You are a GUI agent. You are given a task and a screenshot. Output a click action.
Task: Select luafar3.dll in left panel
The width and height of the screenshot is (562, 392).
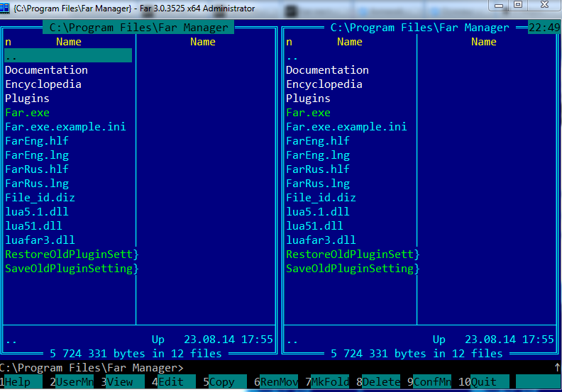pos(40,240)
